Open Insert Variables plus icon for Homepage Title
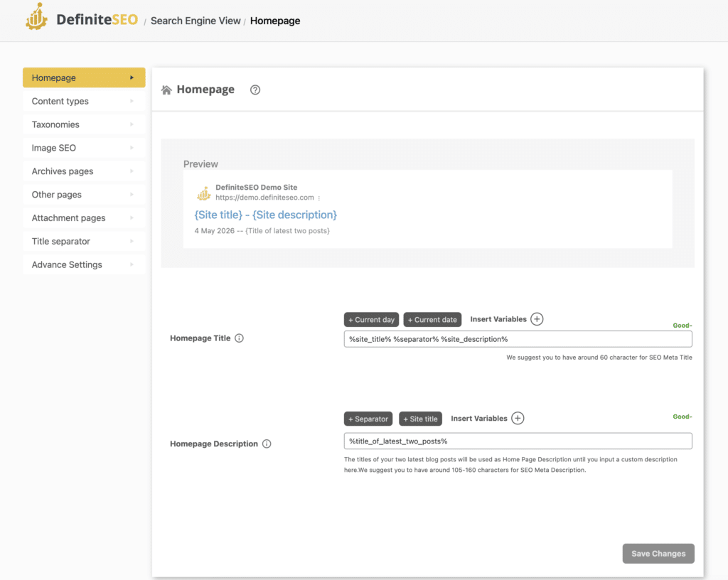 [x=537, y=319]
